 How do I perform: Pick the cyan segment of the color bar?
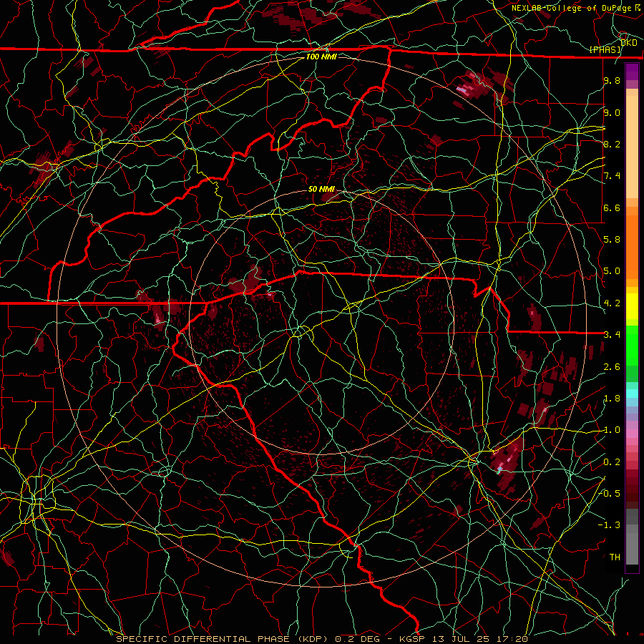click(x=632, y=394)
